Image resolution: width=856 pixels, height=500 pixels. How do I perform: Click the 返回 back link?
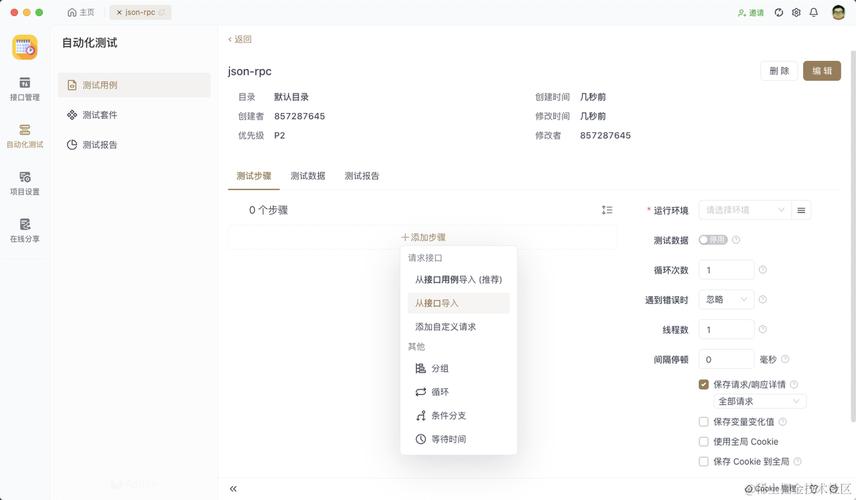pos(240,39)
